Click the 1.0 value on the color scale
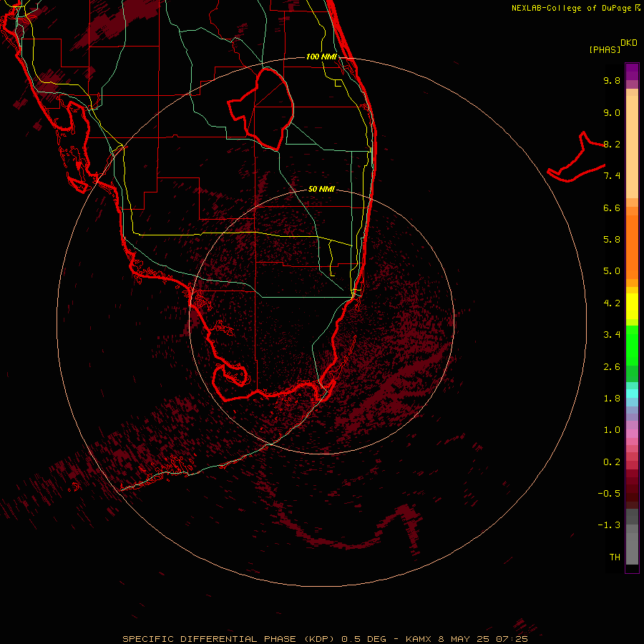The width and height of the screenshot is (644, 644). (x=612, y=430)
